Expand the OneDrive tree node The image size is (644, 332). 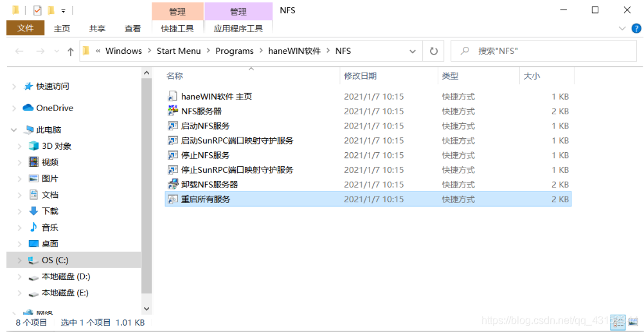tap(14, 109)
